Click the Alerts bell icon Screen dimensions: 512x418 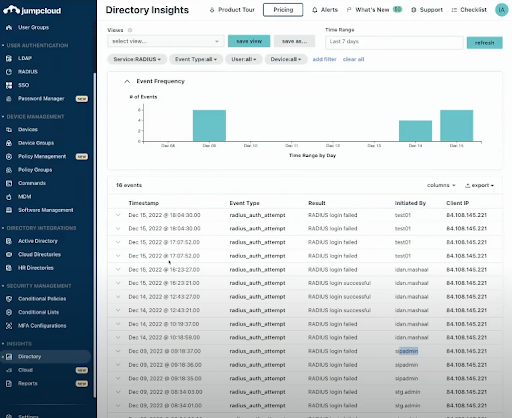pyautogui.click(x=314, y=10)
